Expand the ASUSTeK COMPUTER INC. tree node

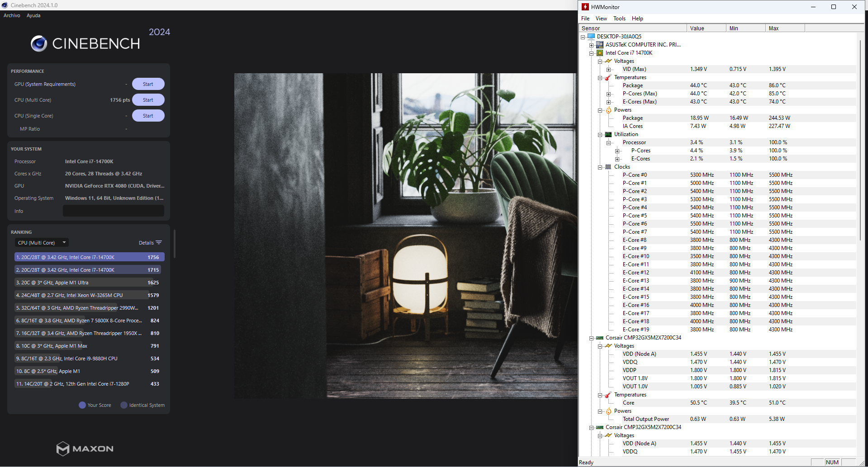[591, 45]
